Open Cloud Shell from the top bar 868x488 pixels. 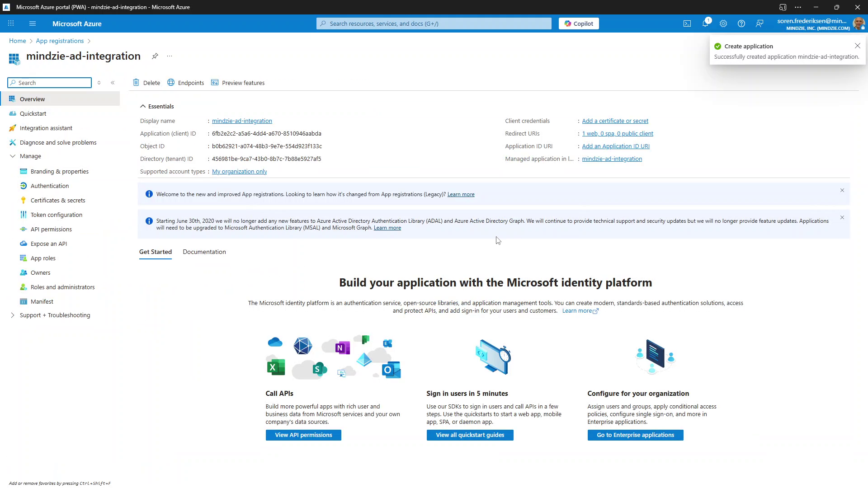[x=687, y=23]
